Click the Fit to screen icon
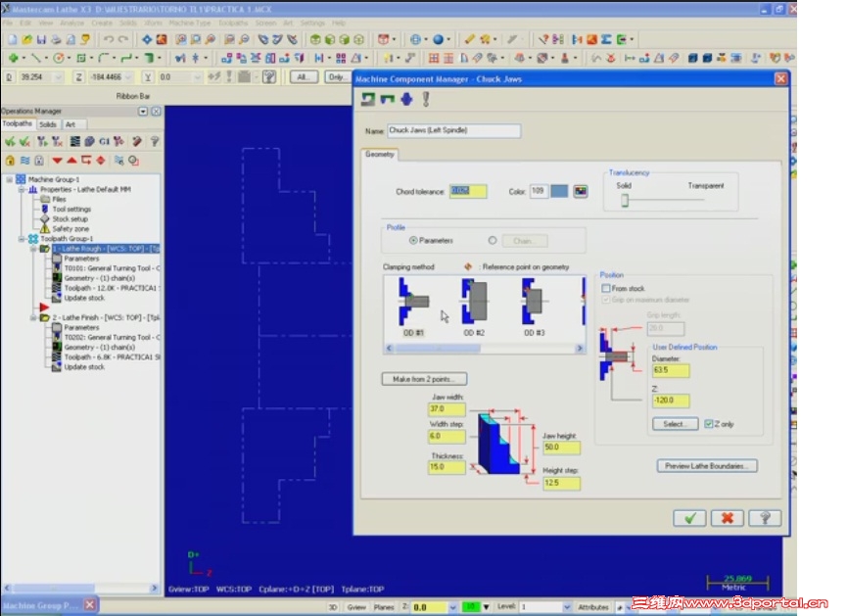847x616 pixels. [x=147, y=39]
